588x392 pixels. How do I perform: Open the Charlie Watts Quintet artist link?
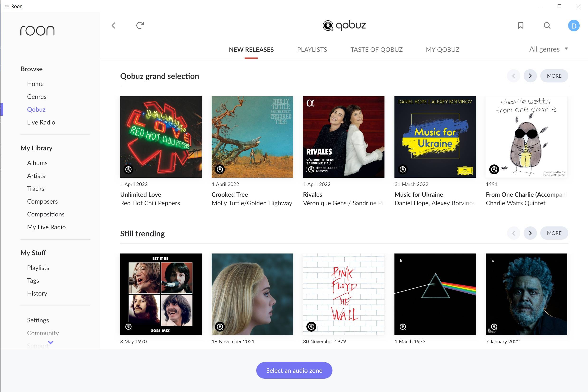(x=515, y=203)
